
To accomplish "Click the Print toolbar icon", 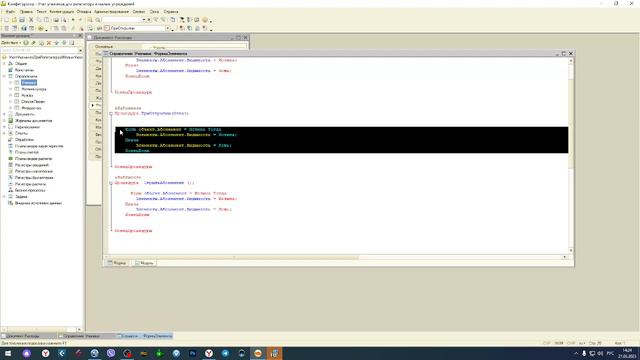I will click(x=56, y=20).
